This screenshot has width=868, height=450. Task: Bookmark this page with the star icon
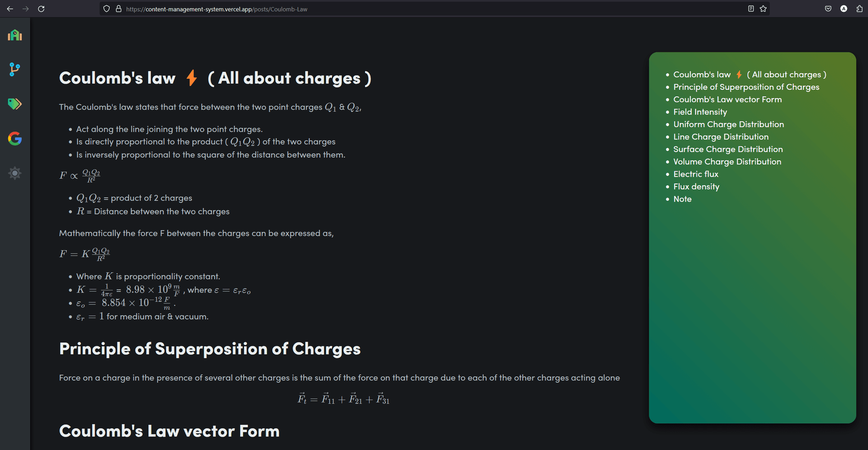[x=763, y=9]
